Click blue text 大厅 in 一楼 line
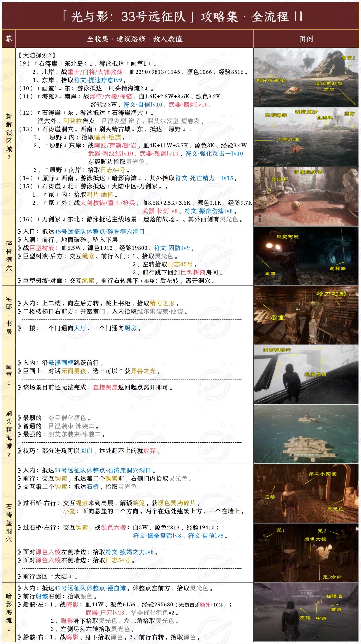 click(x=80, y=328)
